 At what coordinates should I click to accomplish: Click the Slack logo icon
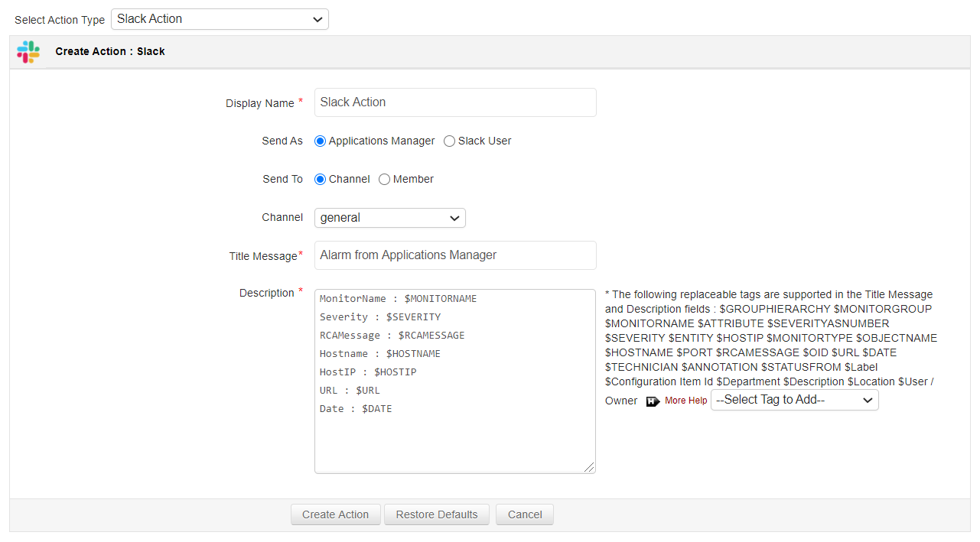28,52
